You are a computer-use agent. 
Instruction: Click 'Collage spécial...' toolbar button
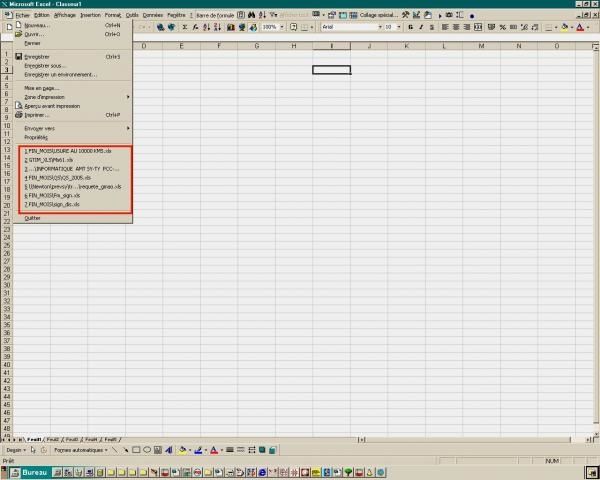pyautogui.click(x=378, y=15)
